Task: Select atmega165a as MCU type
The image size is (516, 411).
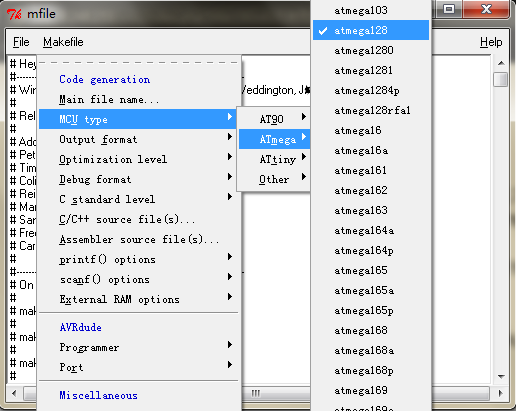Action: coord(371,290)
